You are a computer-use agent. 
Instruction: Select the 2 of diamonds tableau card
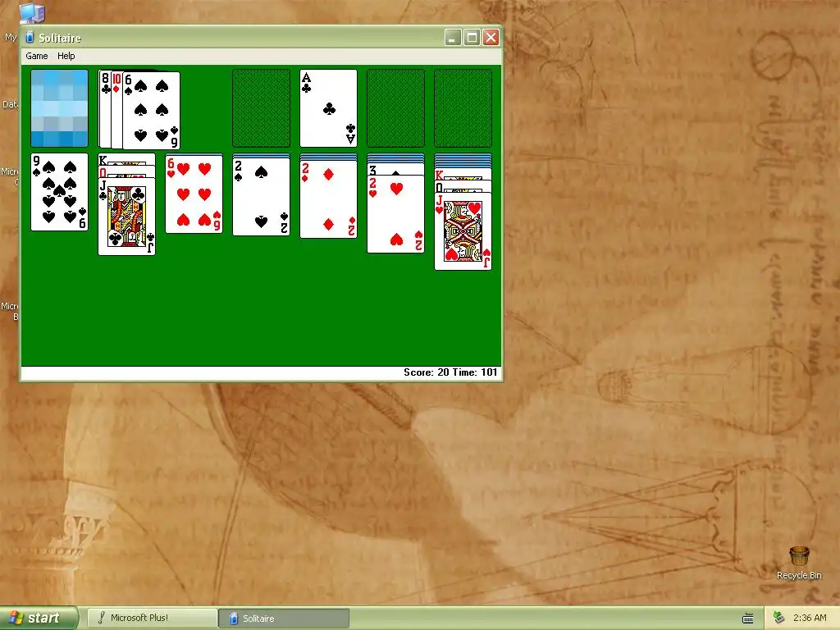coord(328,199)
